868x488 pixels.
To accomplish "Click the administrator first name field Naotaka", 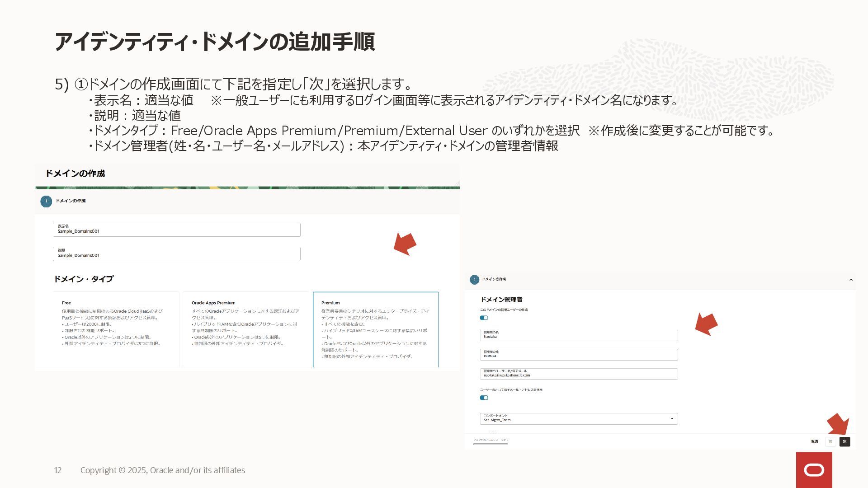I will point(579,335).
